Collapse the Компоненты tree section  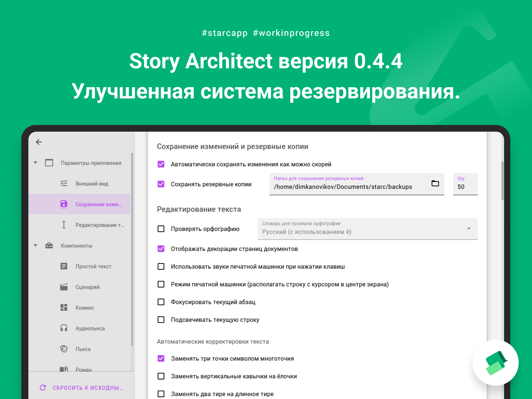[35, 246]
